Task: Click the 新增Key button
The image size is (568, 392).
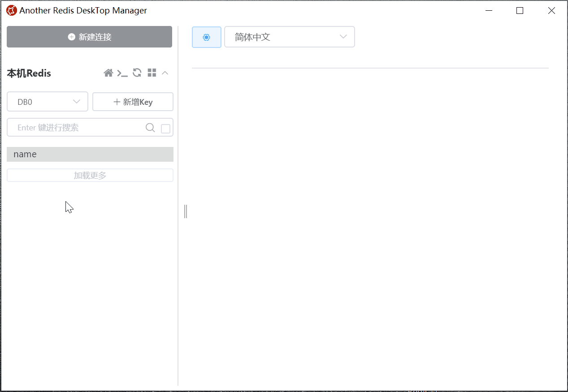Action: click(x=133, y=102)
